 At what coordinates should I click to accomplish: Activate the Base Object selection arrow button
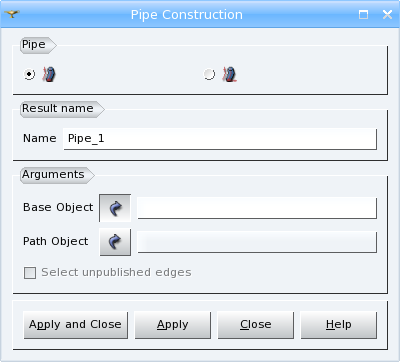pyautogui.click(x=115, y=208)
